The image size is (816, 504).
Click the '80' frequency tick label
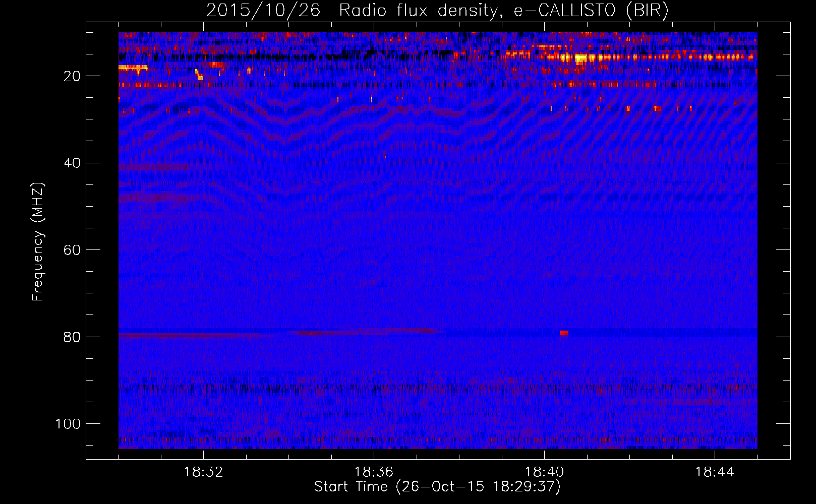(x=73, y=337)
